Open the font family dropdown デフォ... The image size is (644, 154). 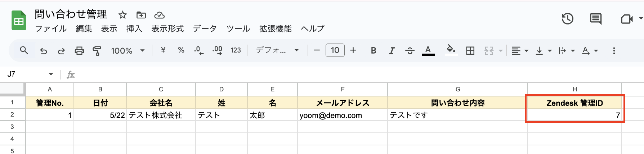tap(277, 50)
